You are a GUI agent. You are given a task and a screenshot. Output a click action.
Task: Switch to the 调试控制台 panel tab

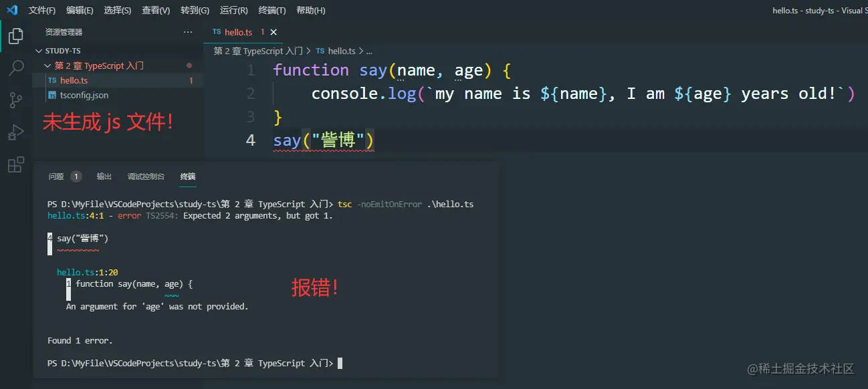(146, 176)
